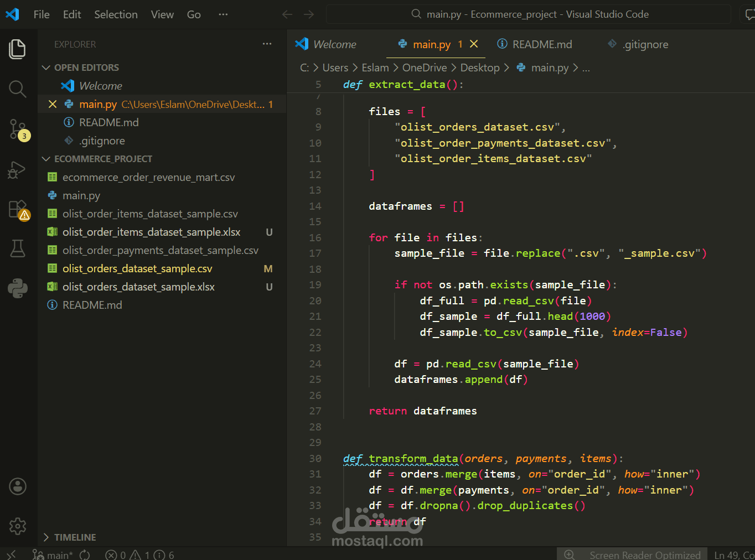The image size is (755, 560).
Task: Open modified olist_orders_dataset_sample.csv
Action: (x=162, y=268)
